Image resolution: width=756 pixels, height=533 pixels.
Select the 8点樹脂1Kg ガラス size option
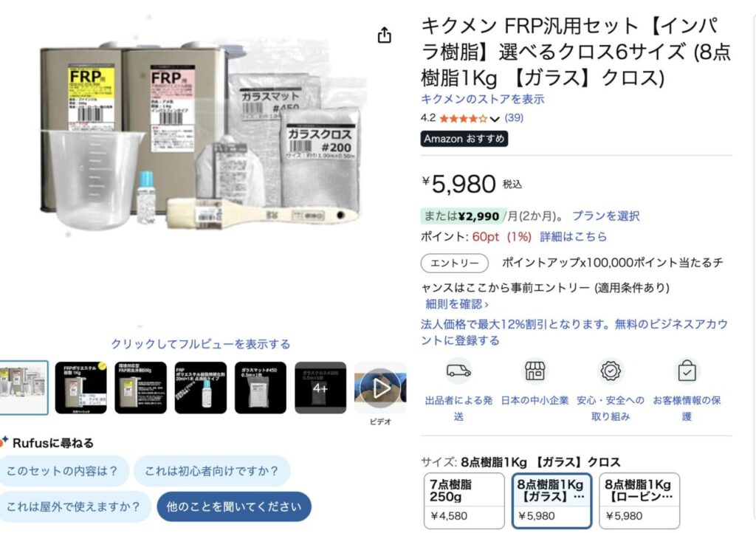(x=551, y=501)
